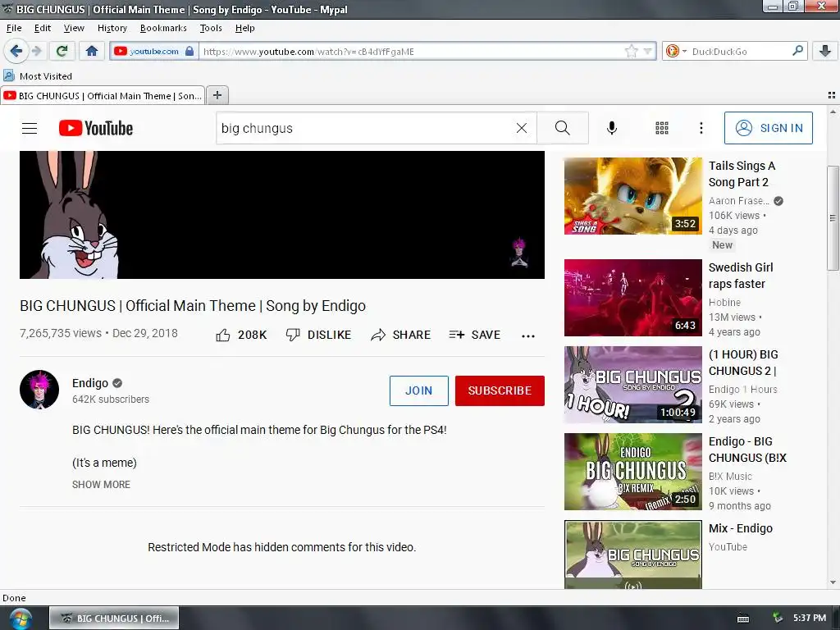Click the DISLIKE thumbs down button
The width and height of the screenshot is (840, 630).
coord(318,335)
